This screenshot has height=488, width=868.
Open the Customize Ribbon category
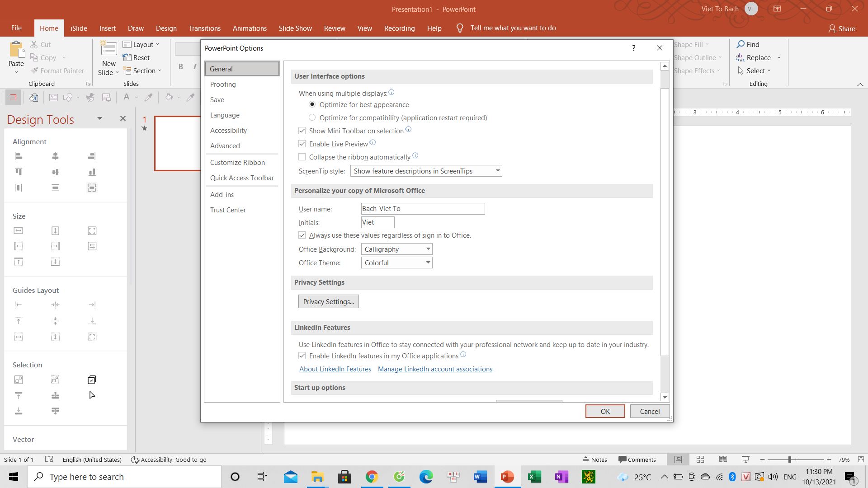pos(242,162)
